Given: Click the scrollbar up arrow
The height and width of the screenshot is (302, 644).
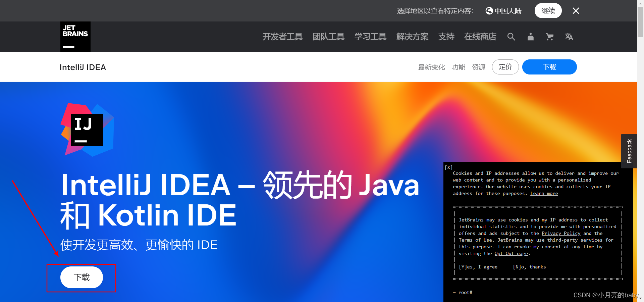Looking at the screenshot, I should click(x=640, y=3).
